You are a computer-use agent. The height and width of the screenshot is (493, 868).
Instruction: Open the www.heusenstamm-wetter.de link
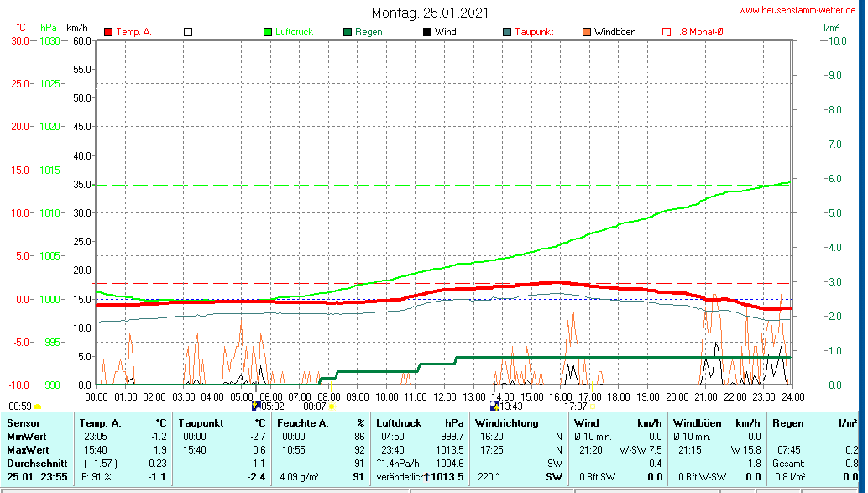pyautogui.click(x=797, y=10)
